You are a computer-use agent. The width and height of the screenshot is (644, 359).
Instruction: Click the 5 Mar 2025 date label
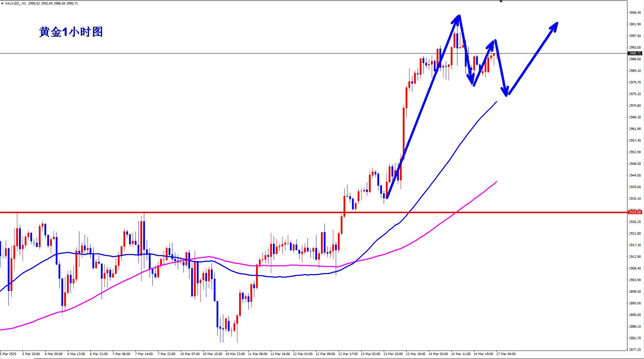[8, 354]
